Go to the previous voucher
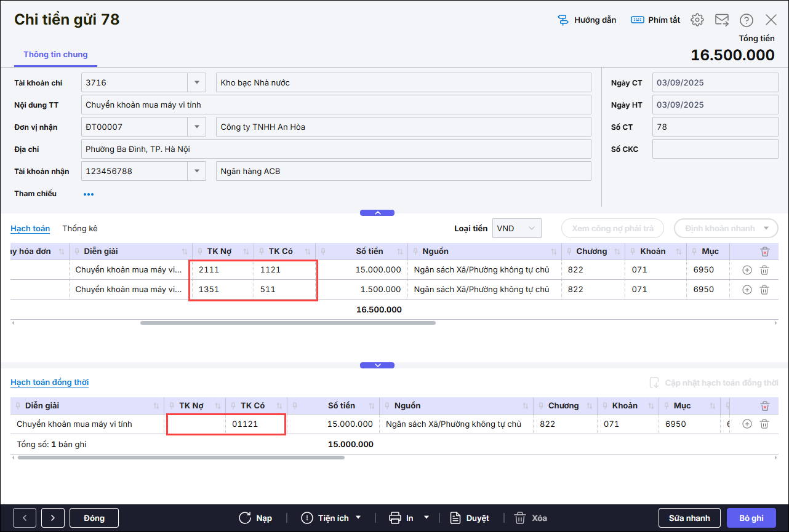789x532 pixels. [25, 518]
